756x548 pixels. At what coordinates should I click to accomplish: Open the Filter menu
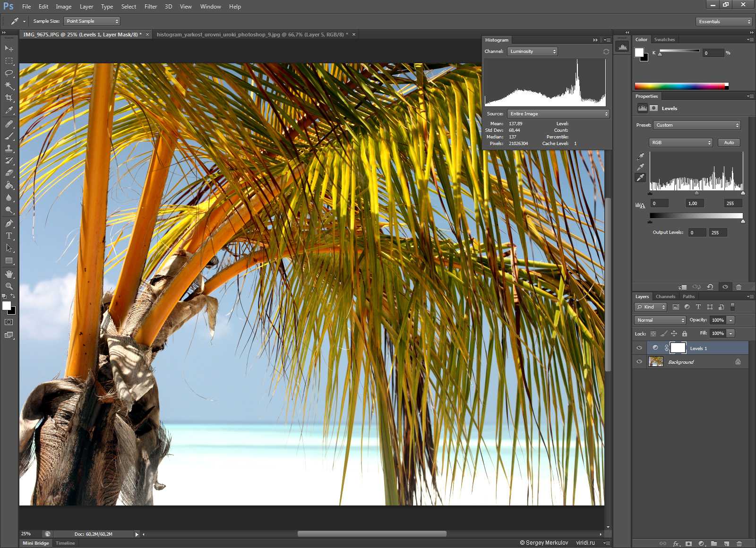tap(151, 7)
